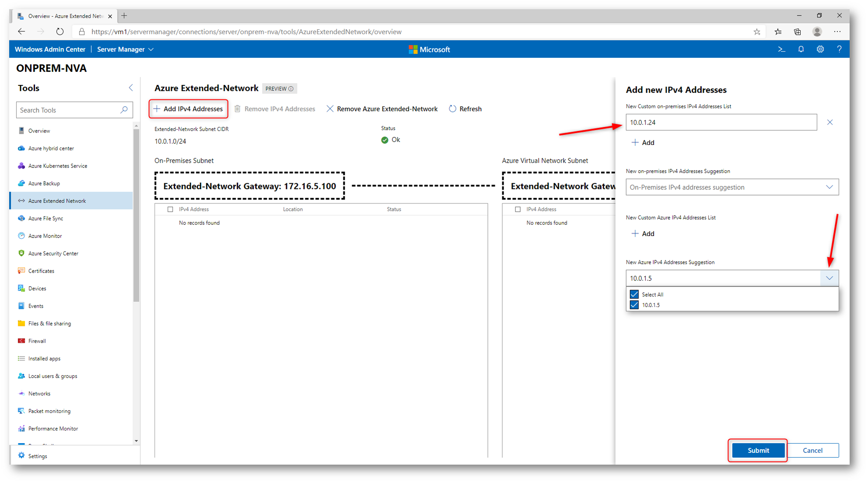This screenshot has width=868, height=483.
Task: Add custom Azure IPv4 address
Action: (643, 233)
